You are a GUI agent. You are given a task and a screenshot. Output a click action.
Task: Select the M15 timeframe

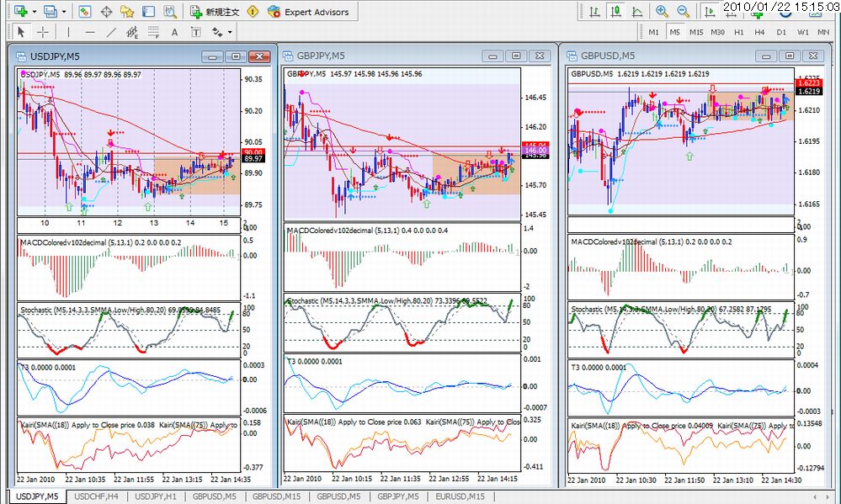coord(696,32)
